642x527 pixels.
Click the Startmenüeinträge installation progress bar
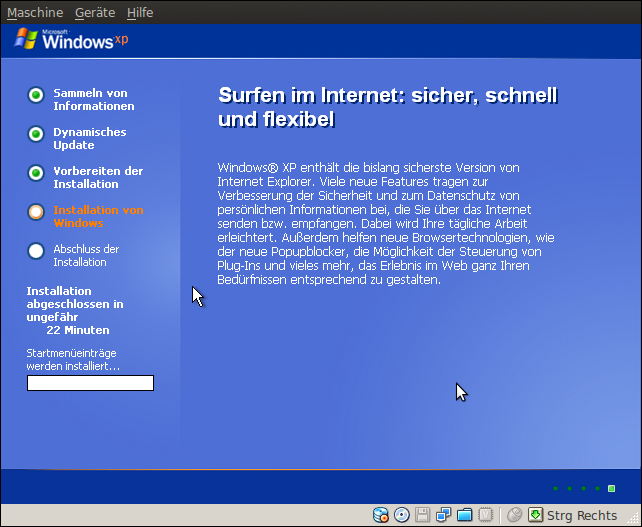pos(90,383)
